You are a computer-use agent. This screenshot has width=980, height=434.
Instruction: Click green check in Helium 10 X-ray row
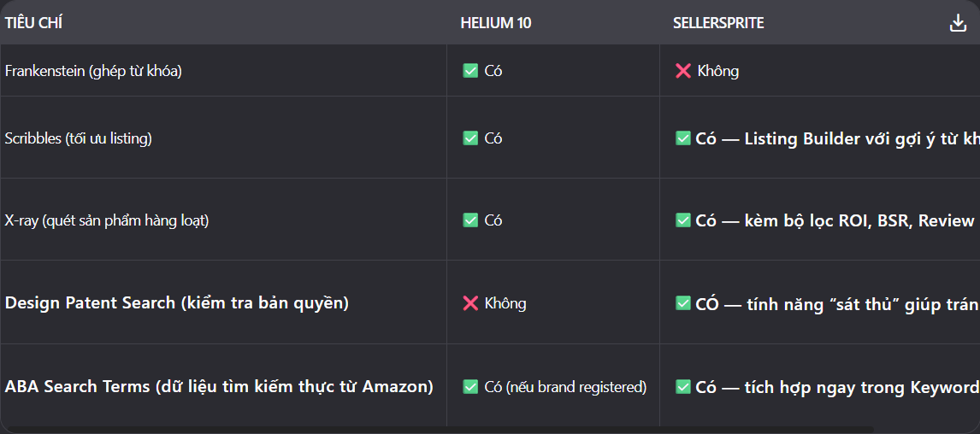click(x=470, y=220)
